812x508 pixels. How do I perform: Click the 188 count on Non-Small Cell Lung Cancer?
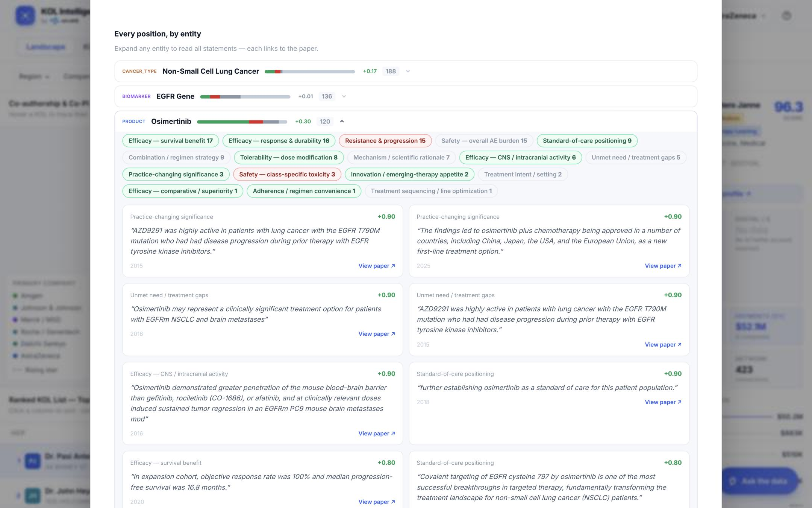pos(391,71)
